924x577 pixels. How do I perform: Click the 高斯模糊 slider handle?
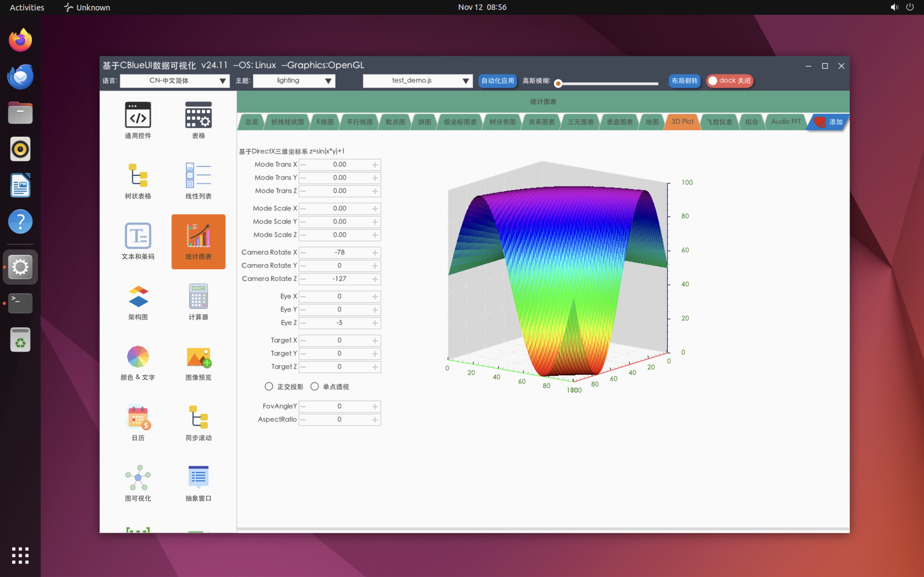click(558, 84)
